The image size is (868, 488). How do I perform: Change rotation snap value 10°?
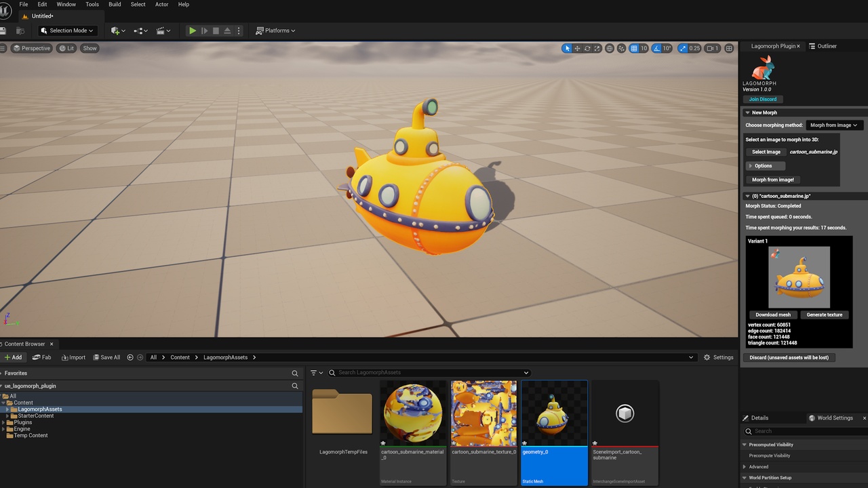[x=667, y=48]
